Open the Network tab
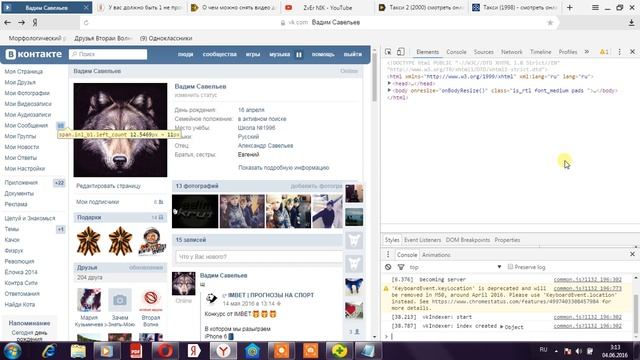Screen dimensions: 640x360 pos(511,52)
